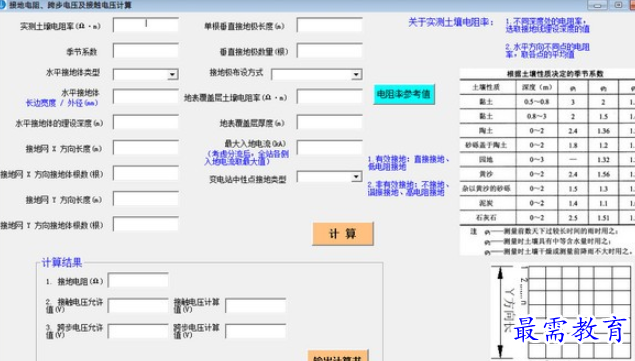Focus the 实测土壤电阻率 input field
The image size is (635, 361).
click(x=146, y=25)
